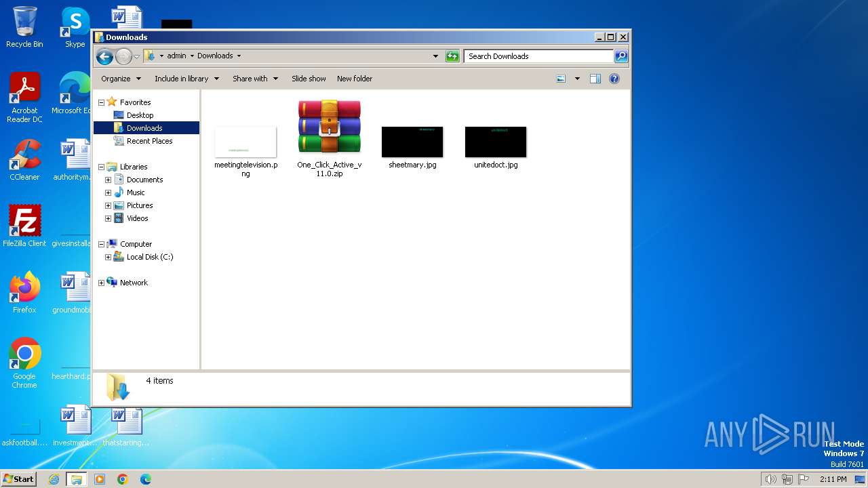Open the Start menu
868x488 pixels.
(19, 479)
